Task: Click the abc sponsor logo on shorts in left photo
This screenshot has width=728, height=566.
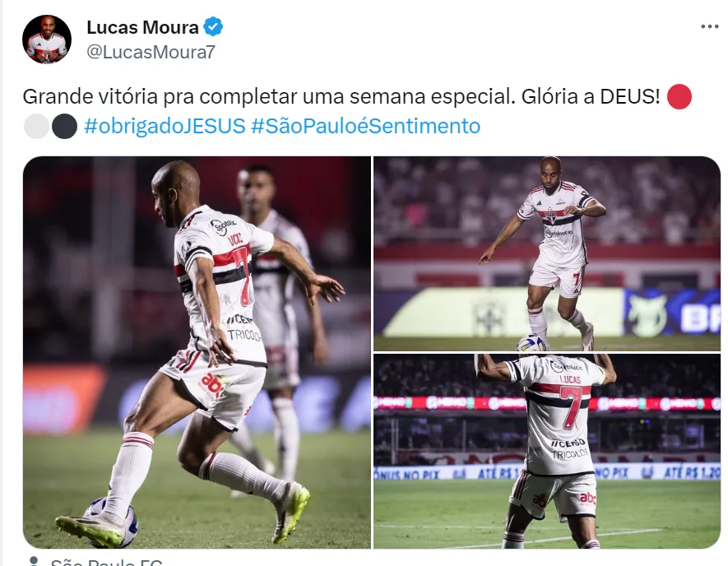Action: point(211,383)
